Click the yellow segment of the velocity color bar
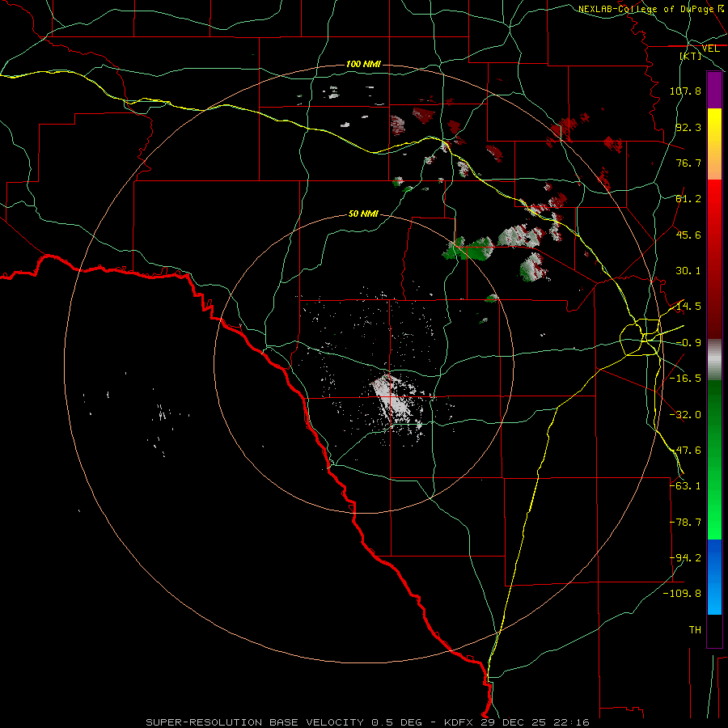This screenshot has height=728, width=728. [x=714, y=134]
